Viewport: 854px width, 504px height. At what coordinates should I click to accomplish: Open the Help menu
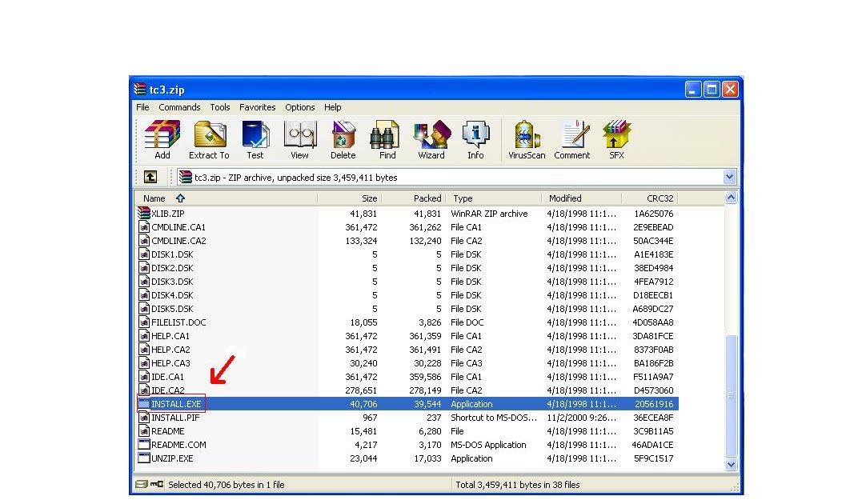click(333, 107)
